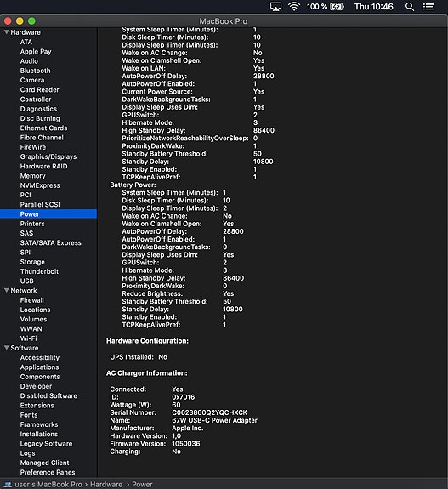Open Notification Center list icon

pos(428,7)
